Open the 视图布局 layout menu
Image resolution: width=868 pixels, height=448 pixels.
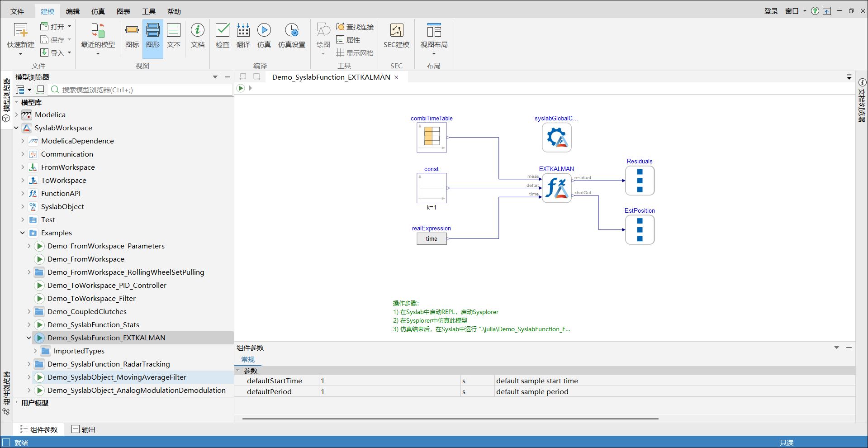coord(434,38)
